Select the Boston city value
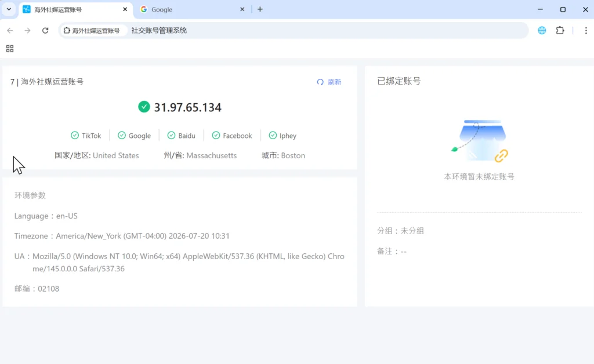Screen dimensions: 594x364 (x=293, y=155)
